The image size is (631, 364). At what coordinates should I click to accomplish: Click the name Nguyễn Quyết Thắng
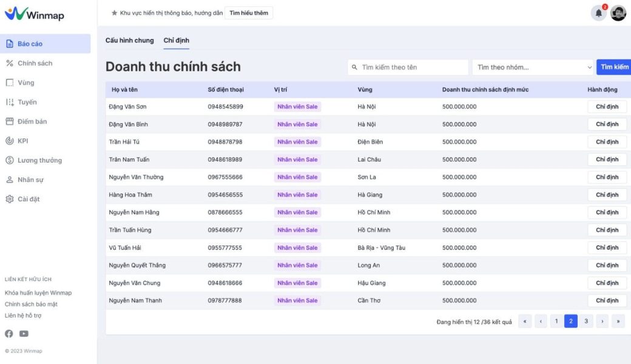pyautogui.click(x=137, y=265)
